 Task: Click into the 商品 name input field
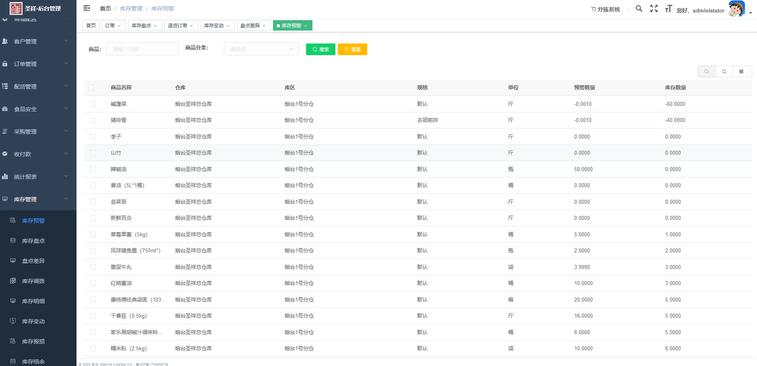(142, 49)
